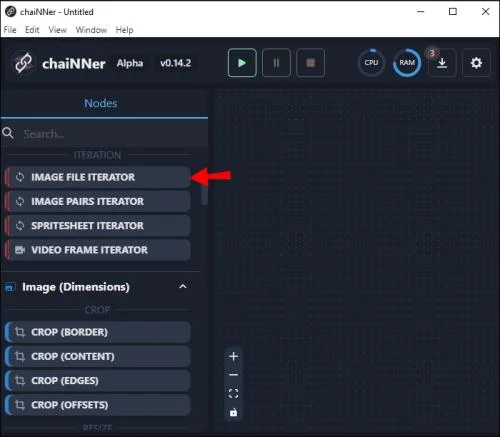Open the Help menu
Image resolution: width=500 pixels, height=437 pixels.
124,30
